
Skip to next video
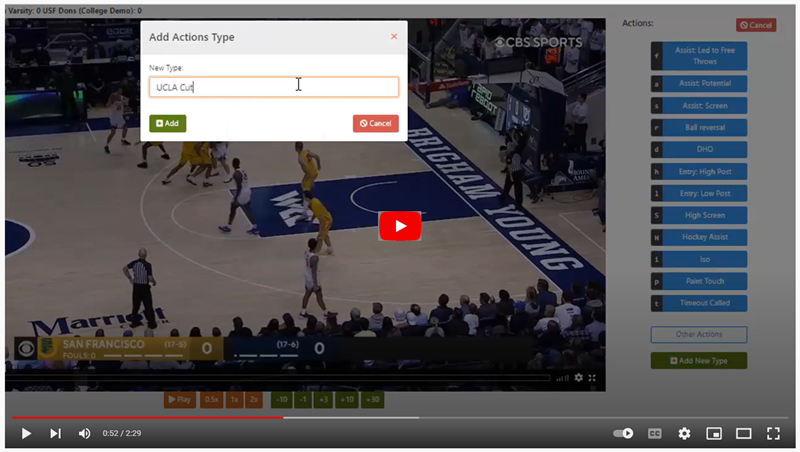[x=55, y=433]
